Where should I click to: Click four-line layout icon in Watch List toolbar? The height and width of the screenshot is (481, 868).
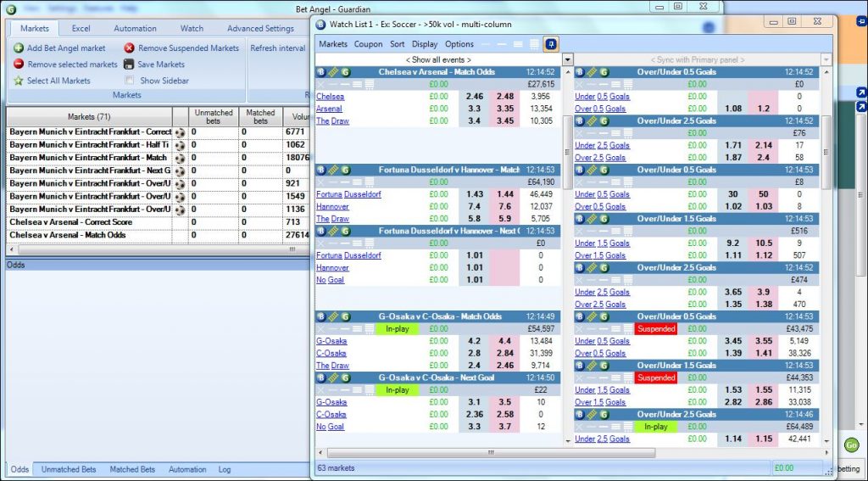(x=534, y=44)
